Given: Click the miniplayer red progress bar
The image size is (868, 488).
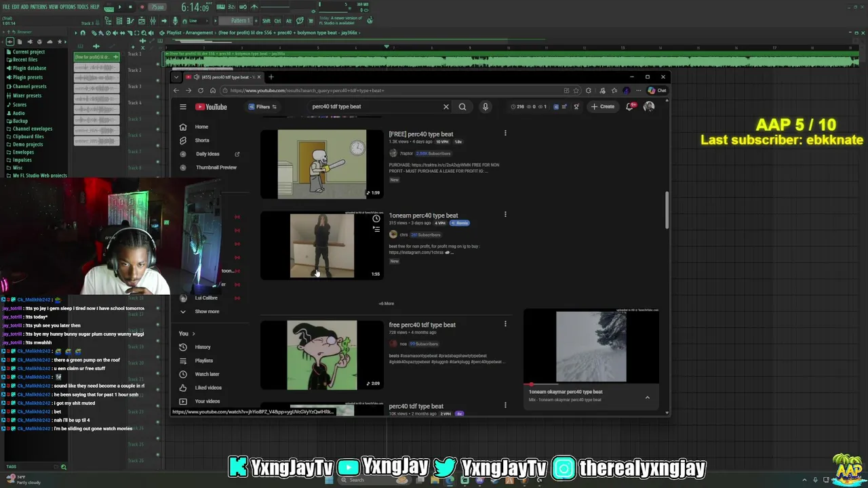Looking at the screenshot, I should coord(591,384).
